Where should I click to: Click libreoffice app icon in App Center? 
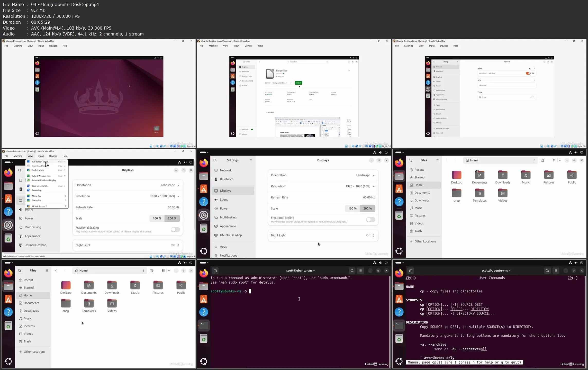tap(270, 74)
